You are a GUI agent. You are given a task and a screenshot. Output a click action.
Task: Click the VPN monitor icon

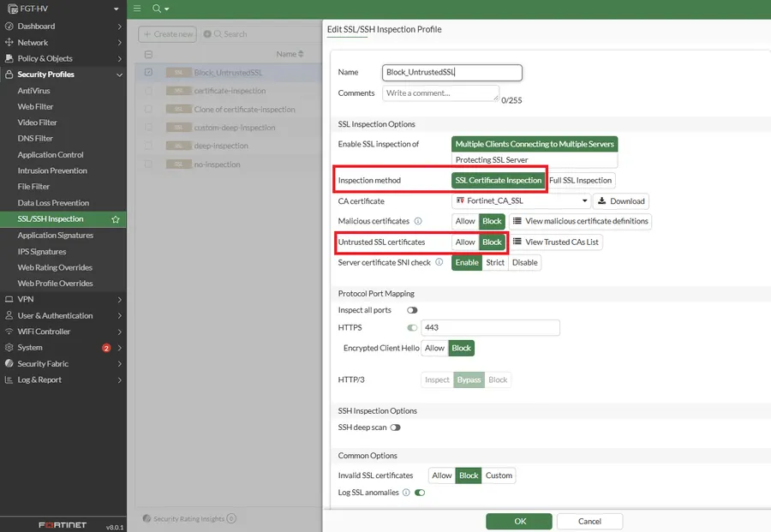(9, 299)
